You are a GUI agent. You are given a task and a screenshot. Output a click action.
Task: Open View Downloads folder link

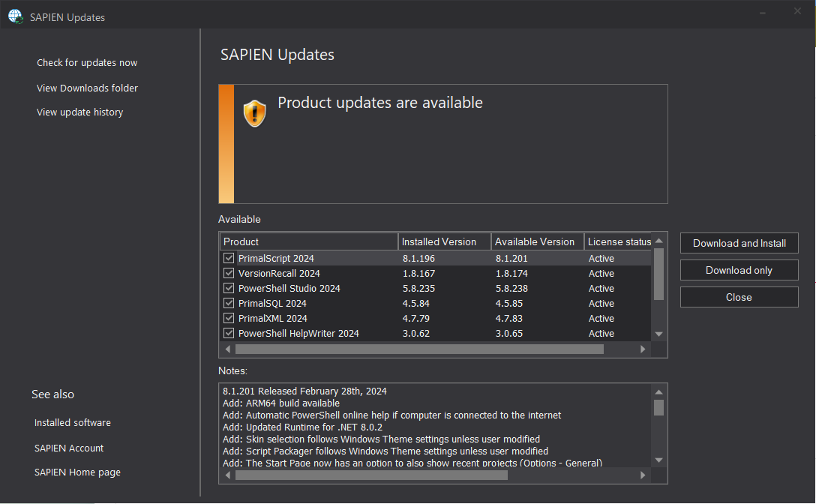pos(88,88)
